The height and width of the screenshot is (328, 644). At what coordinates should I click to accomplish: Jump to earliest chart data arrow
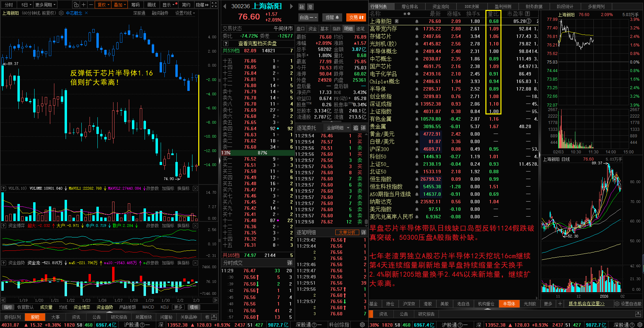[3, 300]
